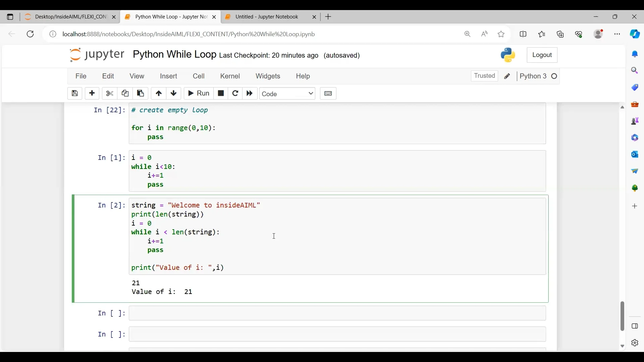Expand the Kernel menu

coord(230,76)
